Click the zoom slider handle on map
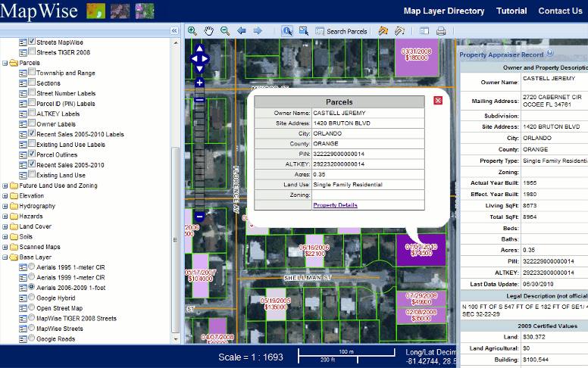 199,100
